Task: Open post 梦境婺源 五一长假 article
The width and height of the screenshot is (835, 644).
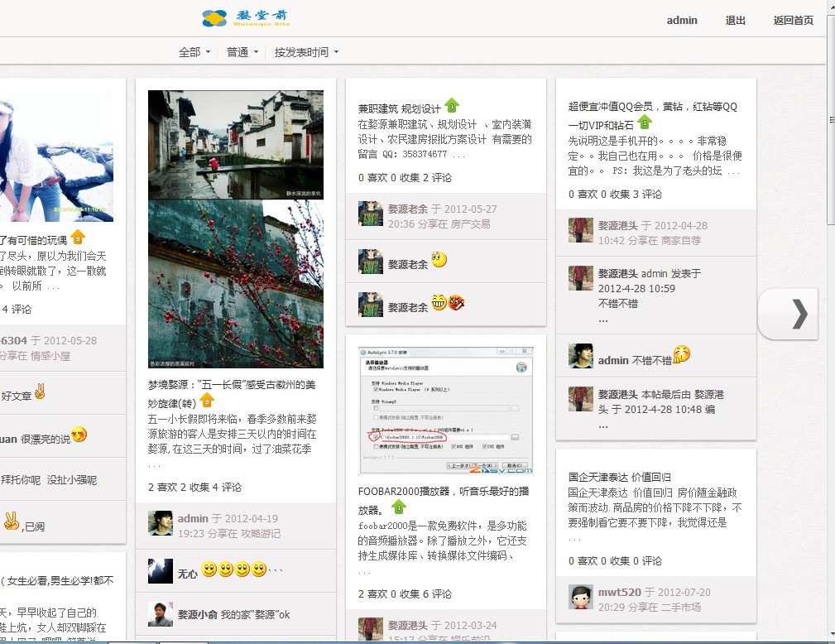Action: point(232,394)
